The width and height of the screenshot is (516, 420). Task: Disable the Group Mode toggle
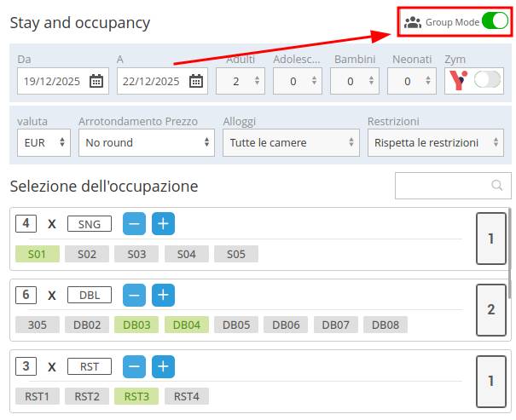pyautogui.click(x=494, y=22)
